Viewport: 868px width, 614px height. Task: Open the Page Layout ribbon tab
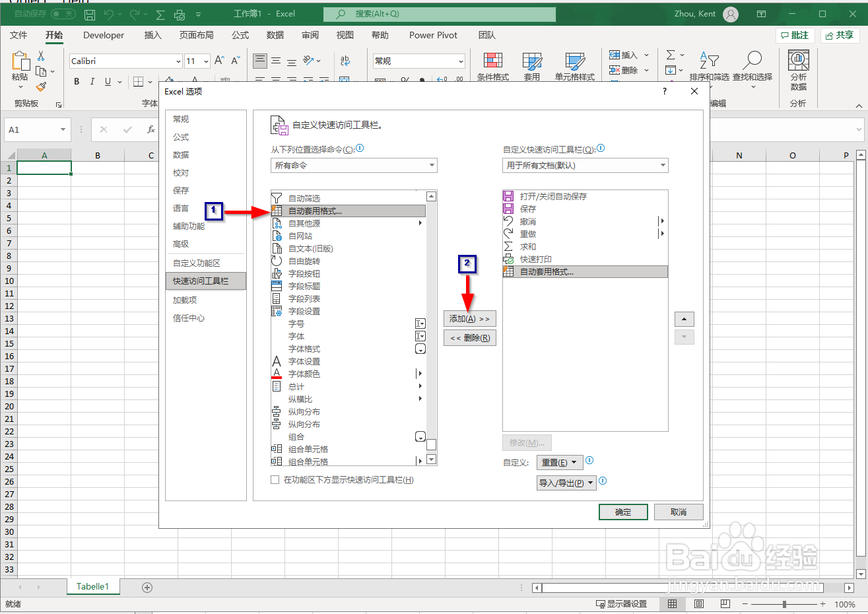[197, 35]
